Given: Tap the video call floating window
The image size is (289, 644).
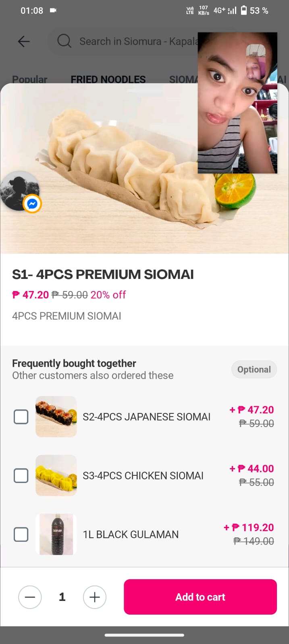Looking at the screenshot, I should pos(237,103).
